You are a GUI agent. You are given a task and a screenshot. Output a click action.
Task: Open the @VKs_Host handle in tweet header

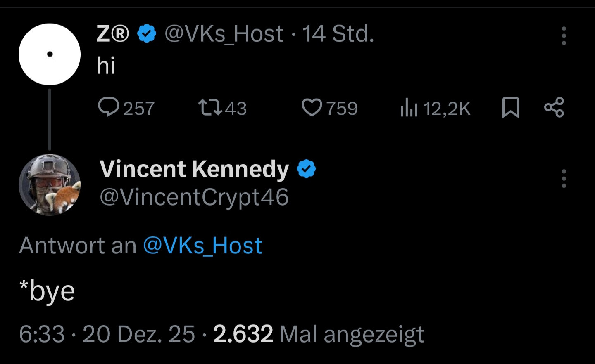pos(224,34)
